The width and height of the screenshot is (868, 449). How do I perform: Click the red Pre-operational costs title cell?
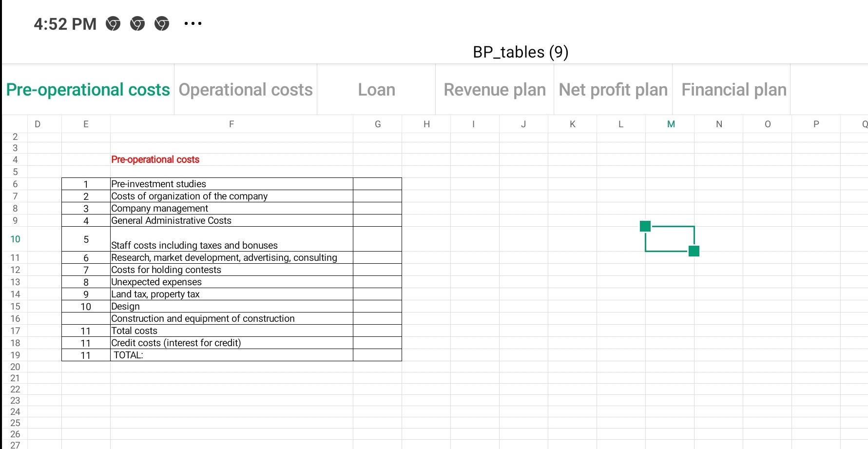(155, 159)
